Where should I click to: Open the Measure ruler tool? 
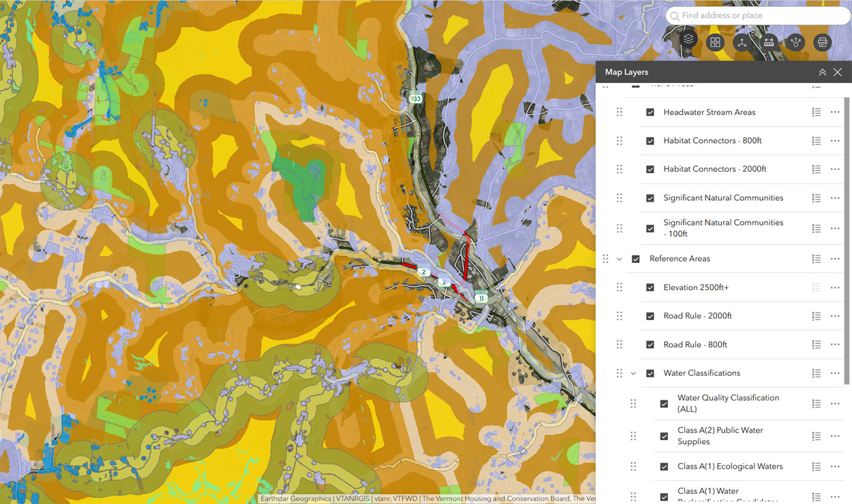click(x=769, y=42)
